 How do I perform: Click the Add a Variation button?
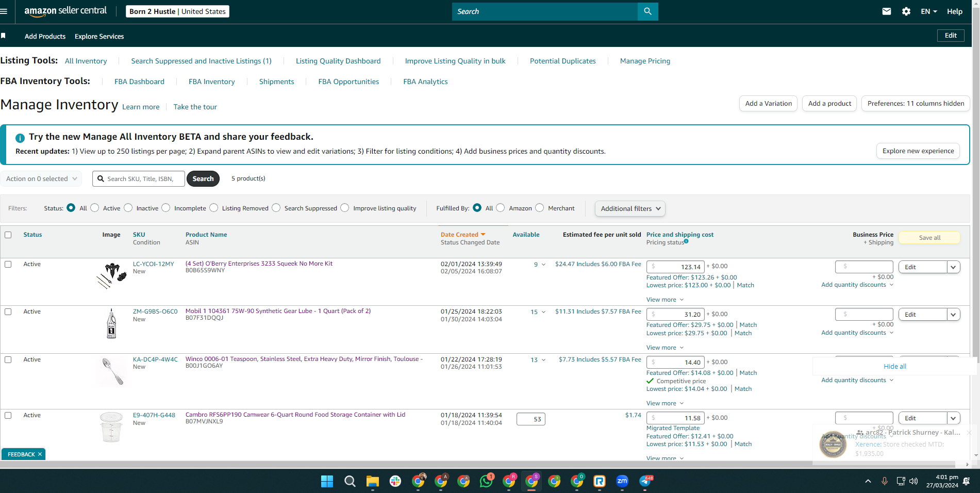[768, 104]
